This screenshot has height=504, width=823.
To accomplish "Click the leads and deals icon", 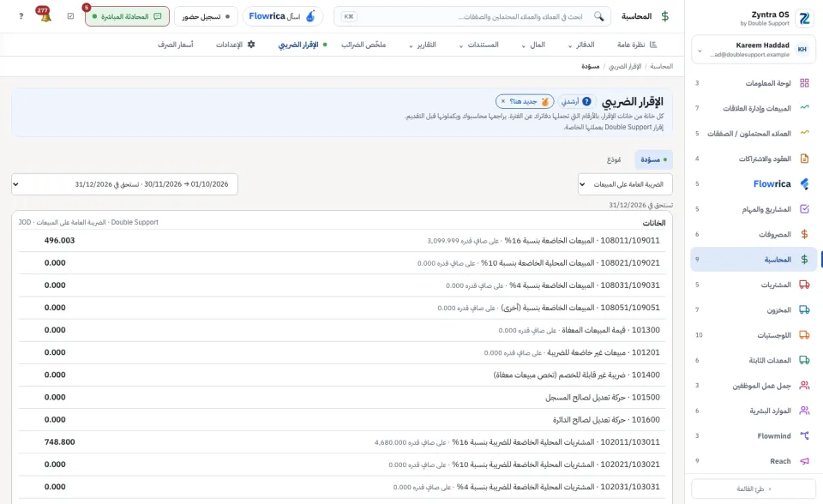I will [804, 134].
